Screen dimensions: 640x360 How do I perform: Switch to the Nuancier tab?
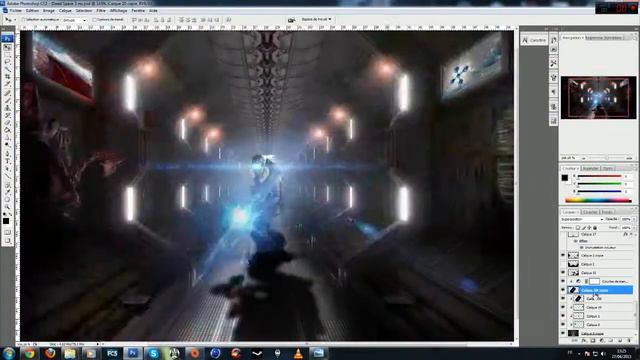point(591,169)
